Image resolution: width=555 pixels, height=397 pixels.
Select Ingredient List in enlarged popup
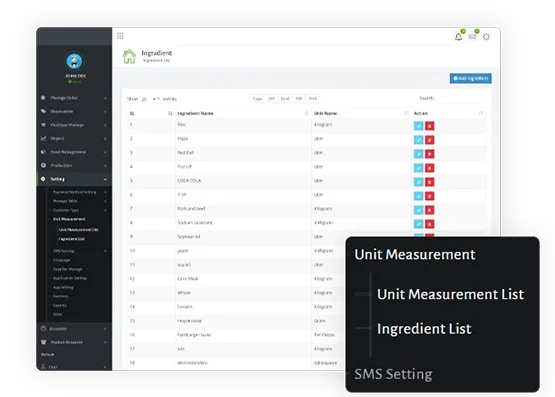pyautogui.click(x=424, y=329)
